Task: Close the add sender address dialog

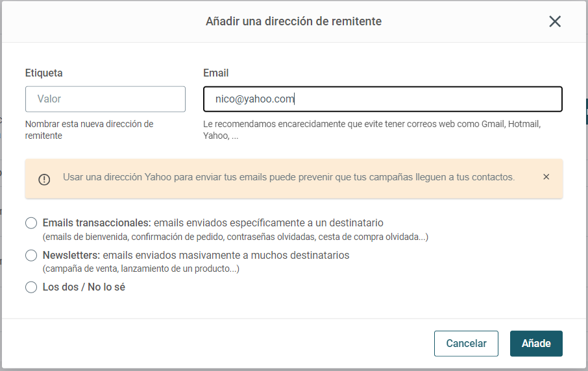Action: pyautogui.click(x=555, y=21)
